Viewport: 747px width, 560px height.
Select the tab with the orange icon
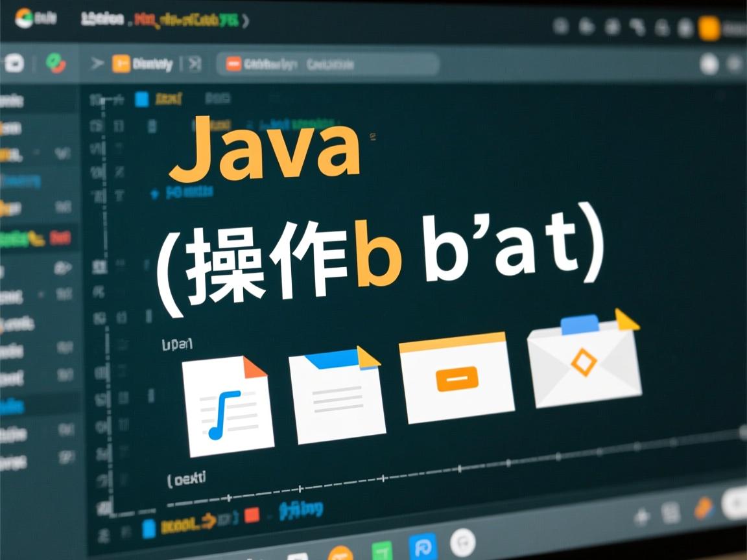click(143, 64)
